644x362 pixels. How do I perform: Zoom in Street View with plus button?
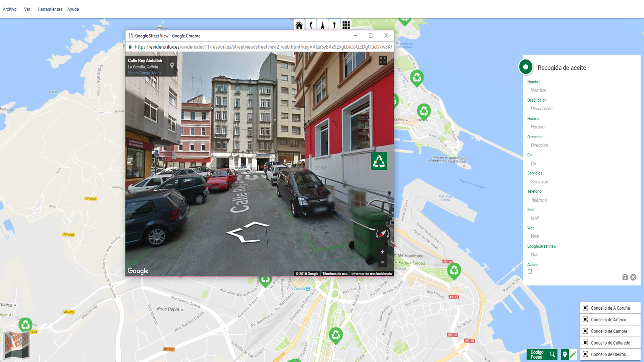382,252
